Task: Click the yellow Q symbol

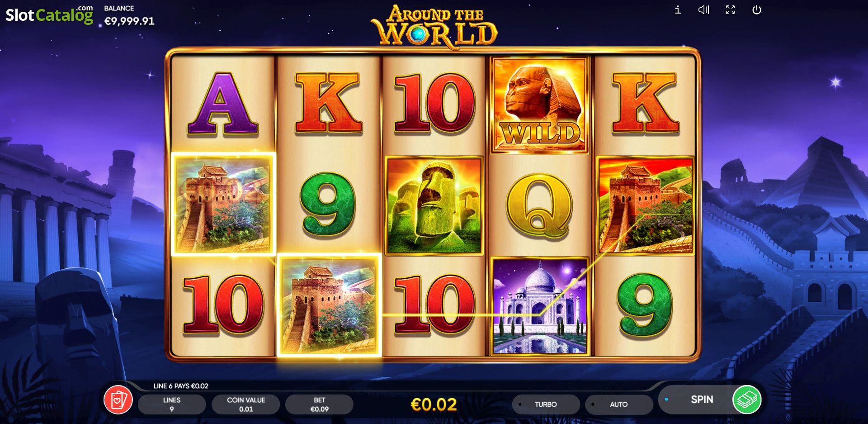Action: pyautogui.click(x=539, y=206)
